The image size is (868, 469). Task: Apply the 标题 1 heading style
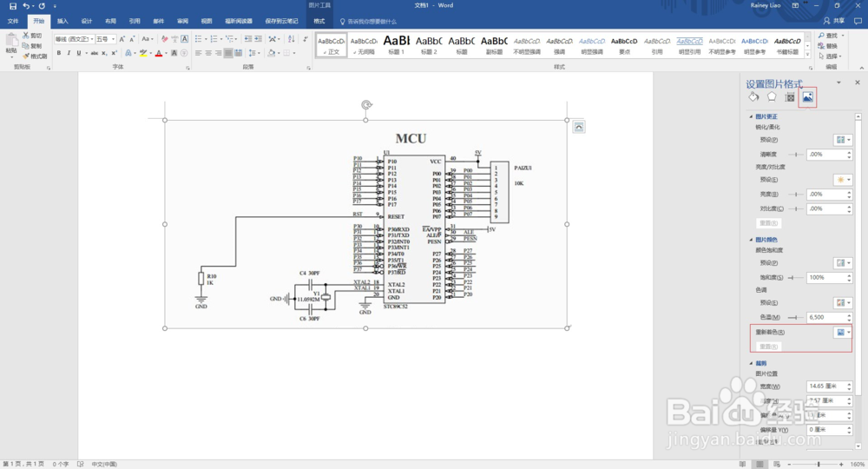[x=397, y=45]
